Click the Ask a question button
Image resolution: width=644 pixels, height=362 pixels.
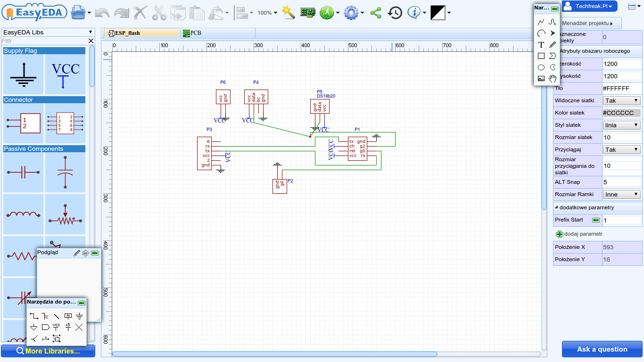pos(602,349)
